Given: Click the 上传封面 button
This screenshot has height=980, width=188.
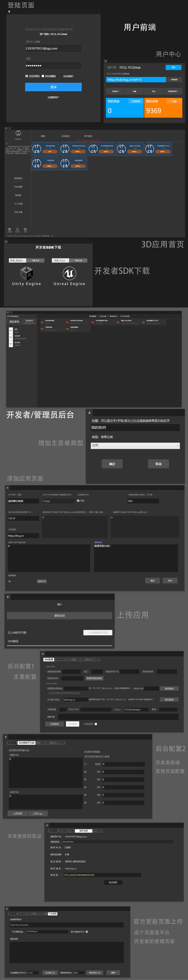Looking at the screenshot, I should coord(17,813).
